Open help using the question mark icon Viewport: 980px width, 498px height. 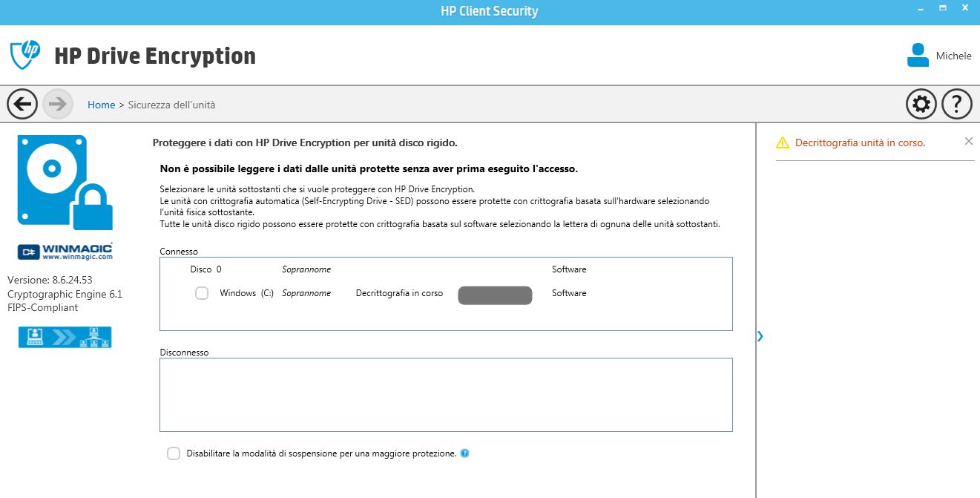pyautogui.click(x=956, y=104)
